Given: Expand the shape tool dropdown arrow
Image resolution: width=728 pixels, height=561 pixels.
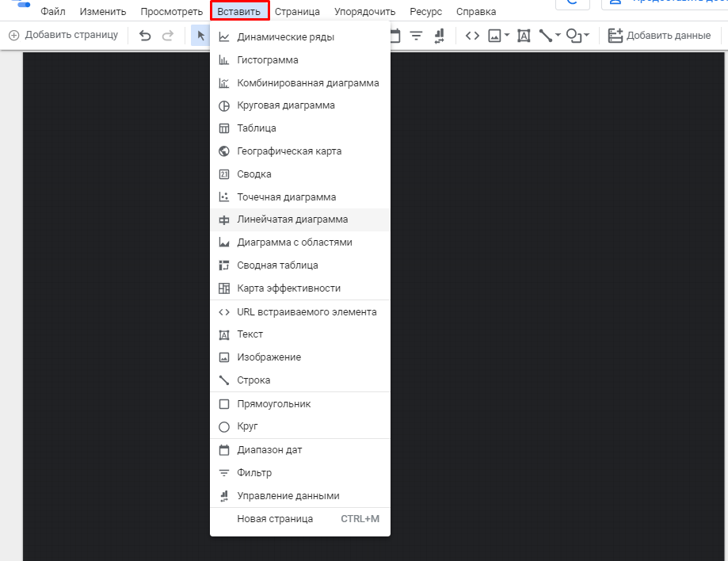Looking at the screenshot, I should coord(586,36).
